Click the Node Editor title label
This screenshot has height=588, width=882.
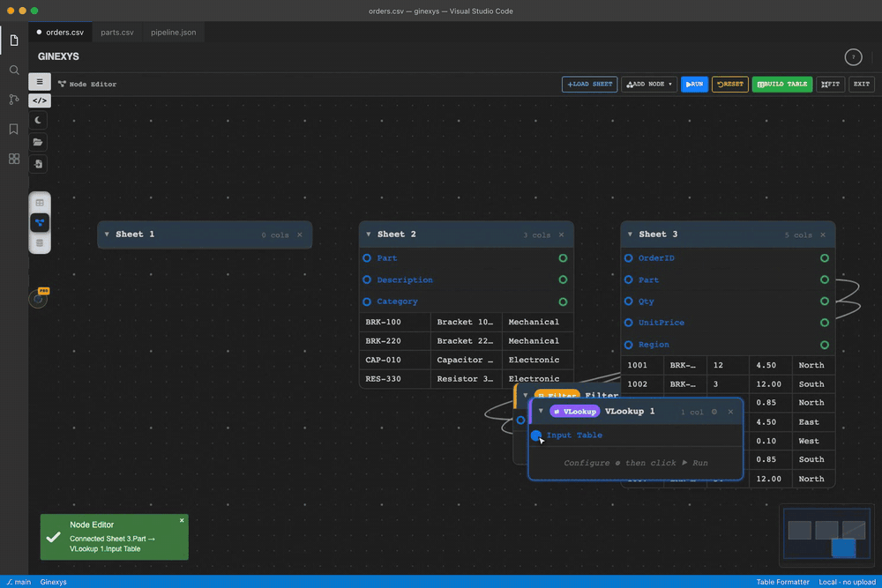click(x=93, y=85)
